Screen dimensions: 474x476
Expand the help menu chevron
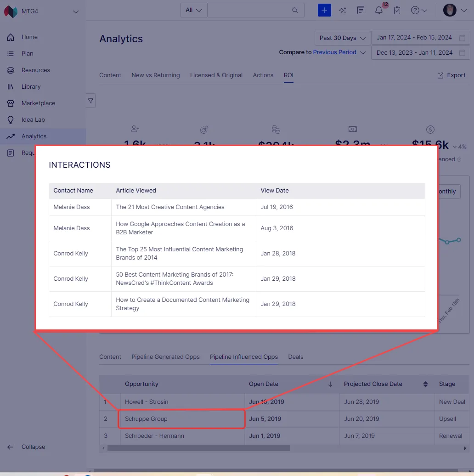click(x=424, y=11)
